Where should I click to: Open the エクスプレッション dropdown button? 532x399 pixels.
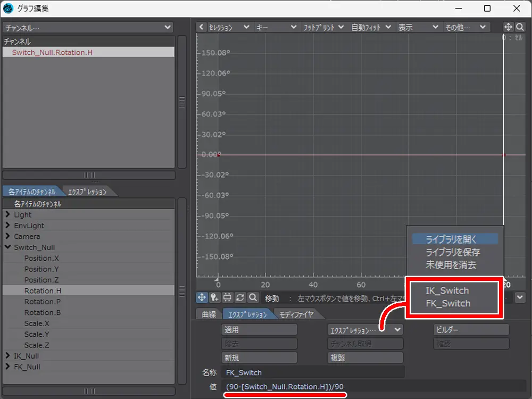click(364, 330)
